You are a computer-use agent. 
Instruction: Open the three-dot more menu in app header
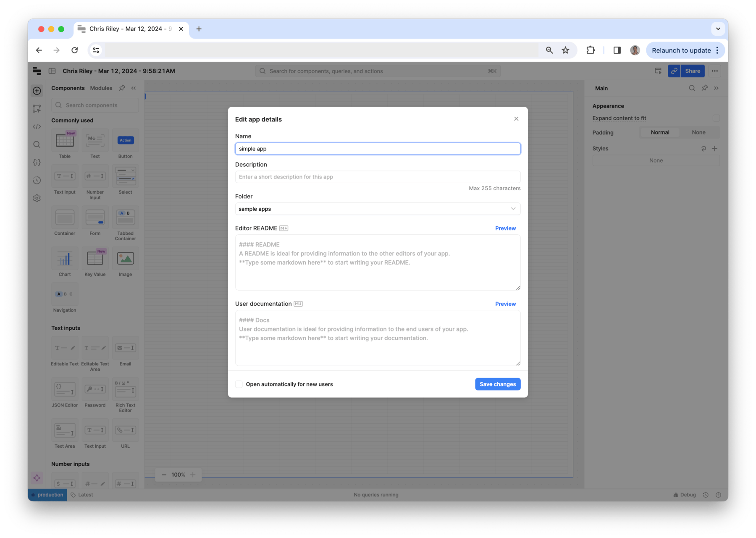[714, 71]
